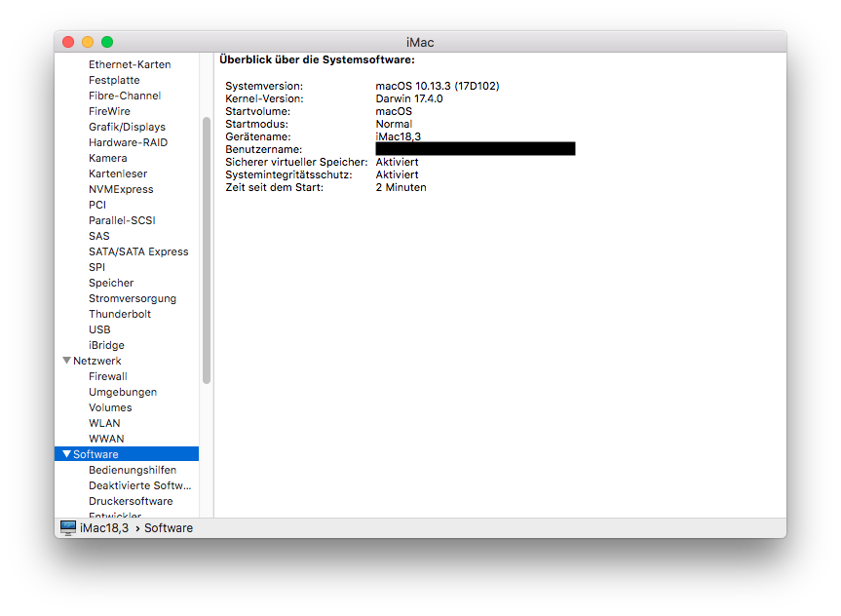This screenshot has height=616, width=841.
Task: Select Ethernet-Karten in the sidebar
Action: click(130, 64)
